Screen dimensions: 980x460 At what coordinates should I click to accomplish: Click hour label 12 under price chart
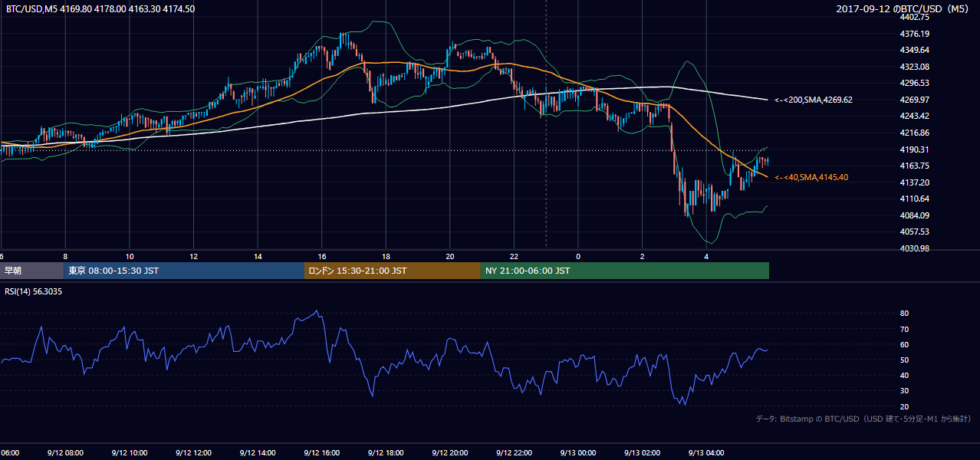[194, 257]
